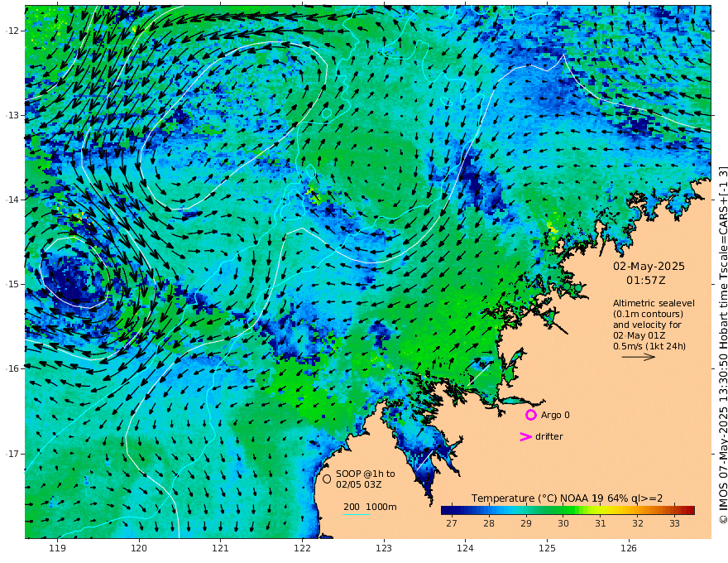The width and height of the screenshot is (728, 563).
Task: Pick the dark blue end of temperature colorbar
Action: (445, 511)
